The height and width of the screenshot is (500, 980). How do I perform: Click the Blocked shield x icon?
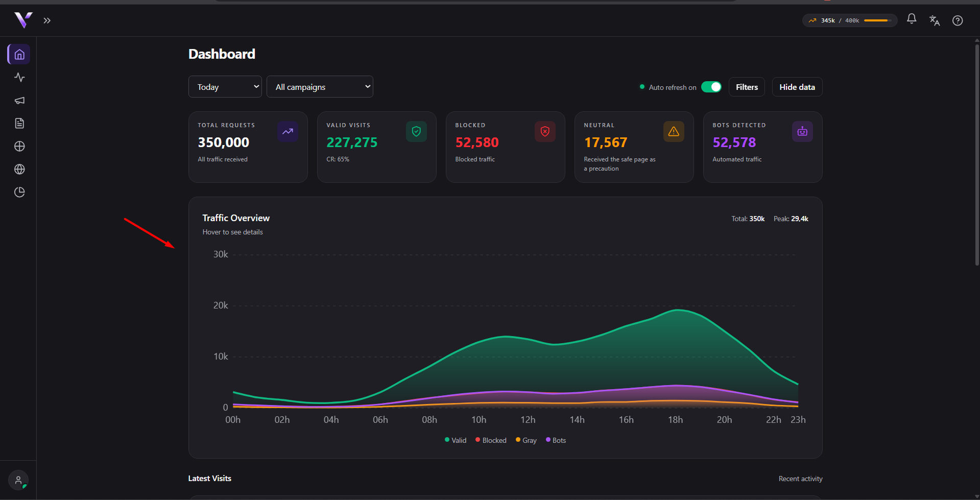pyautogui.click(x=545, y=132)
